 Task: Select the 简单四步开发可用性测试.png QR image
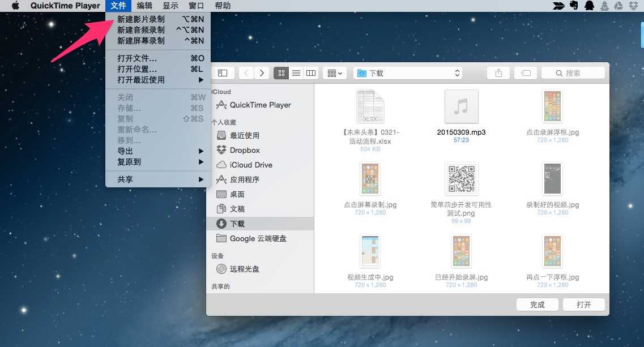[461, 192]
